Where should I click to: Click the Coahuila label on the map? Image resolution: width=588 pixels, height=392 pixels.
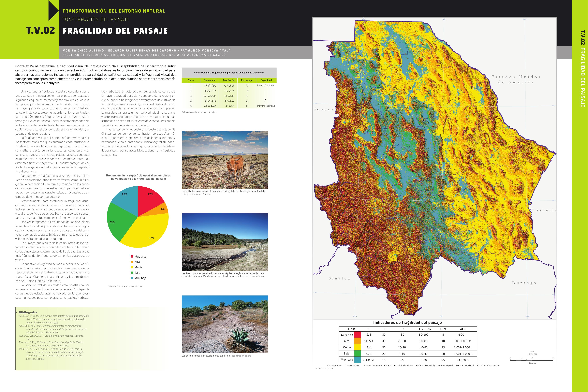click(x=544, y=210)
